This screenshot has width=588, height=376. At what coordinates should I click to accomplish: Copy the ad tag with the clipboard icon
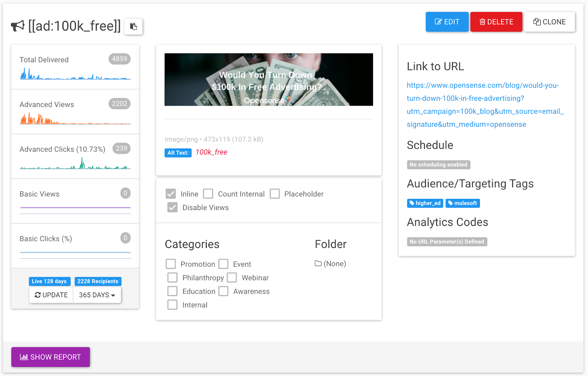133,26
